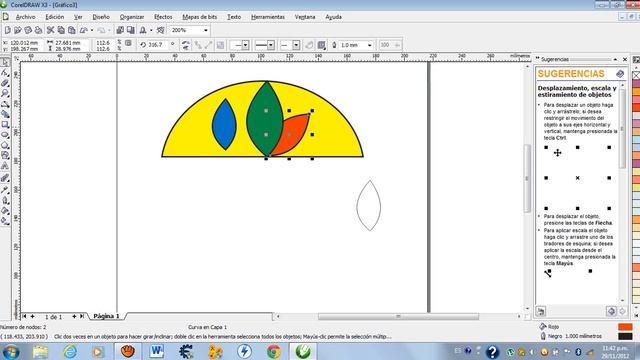The height and width of the screenshot is (360, 640).
Task: Select the Smart Fill tool
Action: [5, 114]
